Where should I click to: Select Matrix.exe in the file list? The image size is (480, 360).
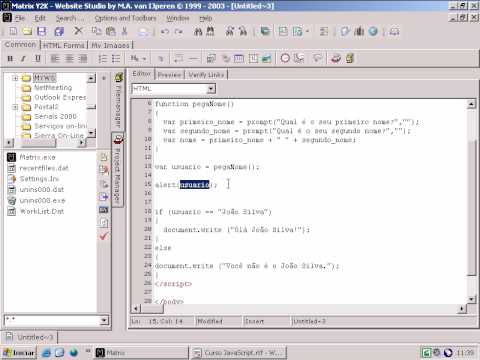tap(37, 157)
